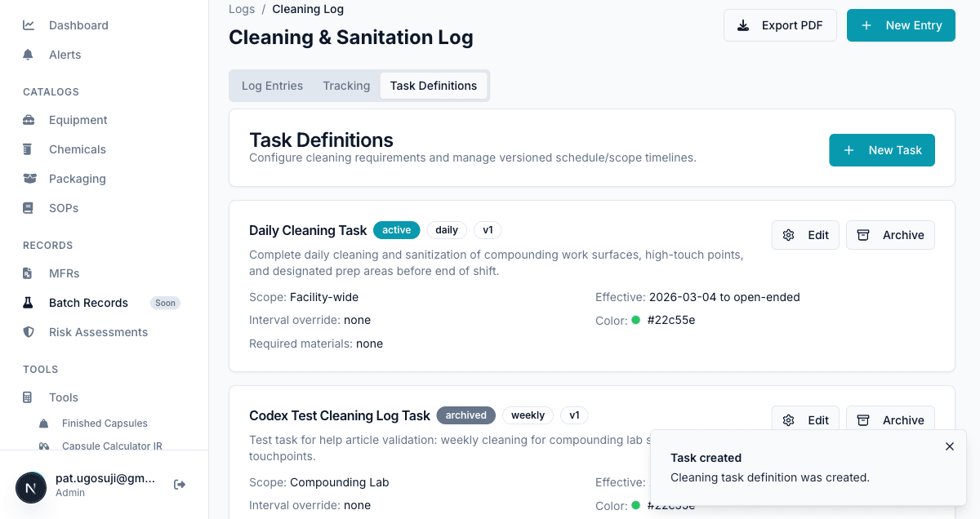The image size is (980, 519).
Task: Click the sign-out icon near the profile
Action: (179, 484)
